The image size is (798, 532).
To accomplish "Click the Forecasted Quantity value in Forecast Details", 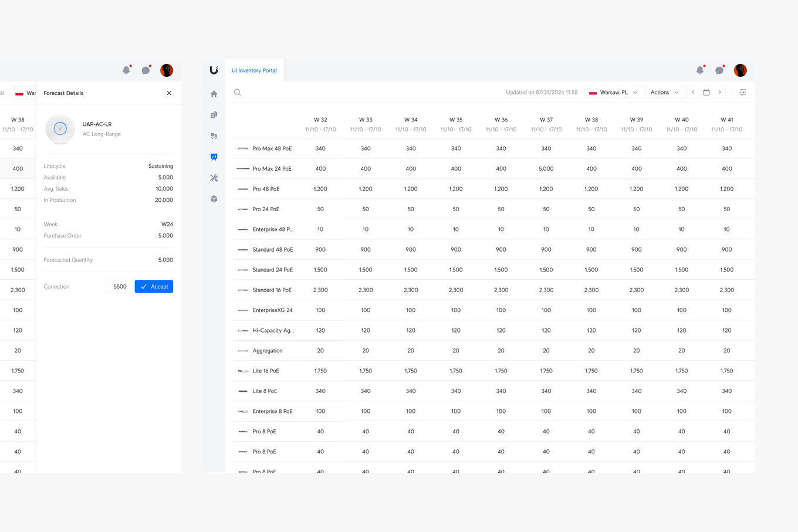I will pyautogui.click(x=165, y=260).
